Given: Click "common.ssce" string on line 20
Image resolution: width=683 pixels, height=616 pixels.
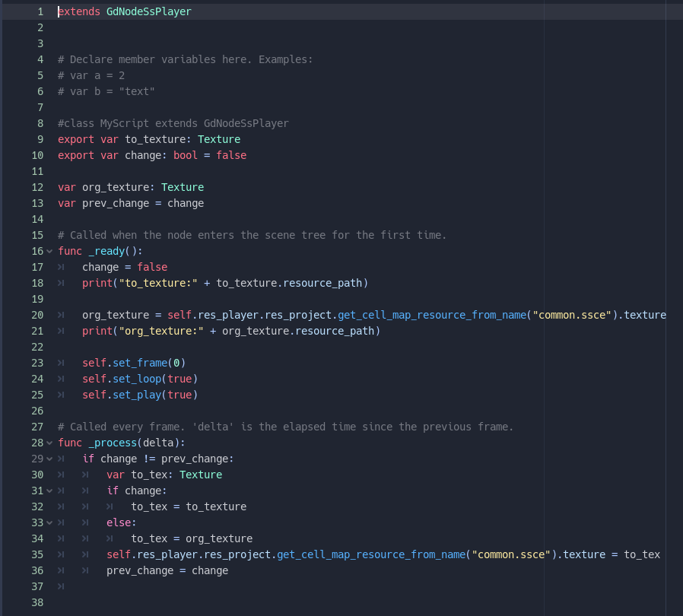Looking at the screenshot, I should [x=572, y=315].
